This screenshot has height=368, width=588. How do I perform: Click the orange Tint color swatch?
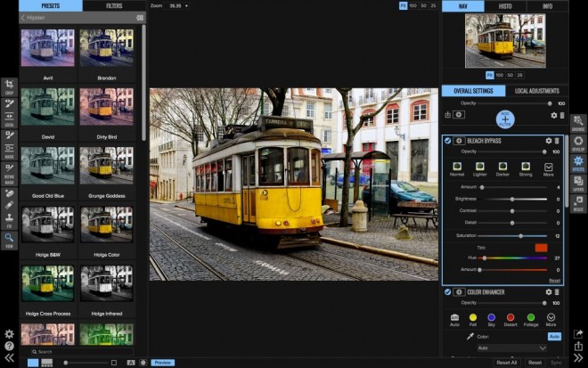point(541,248)
